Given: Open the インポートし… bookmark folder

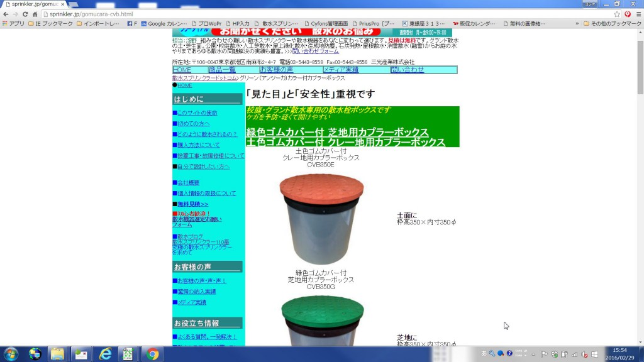Looking at the screenshot, I should tap(98, 23).
